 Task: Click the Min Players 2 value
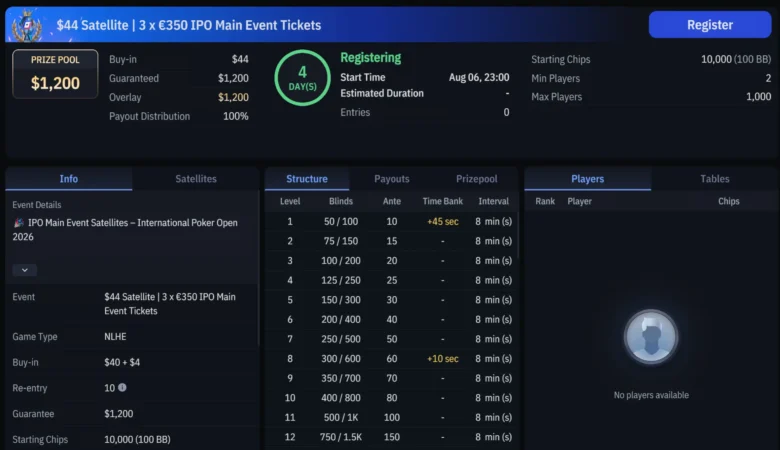pyautogui.click(x=768, y=79)
